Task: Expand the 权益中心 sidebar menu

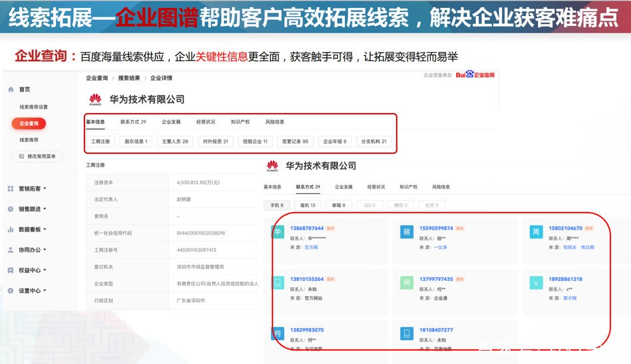Action: [32, 270]
